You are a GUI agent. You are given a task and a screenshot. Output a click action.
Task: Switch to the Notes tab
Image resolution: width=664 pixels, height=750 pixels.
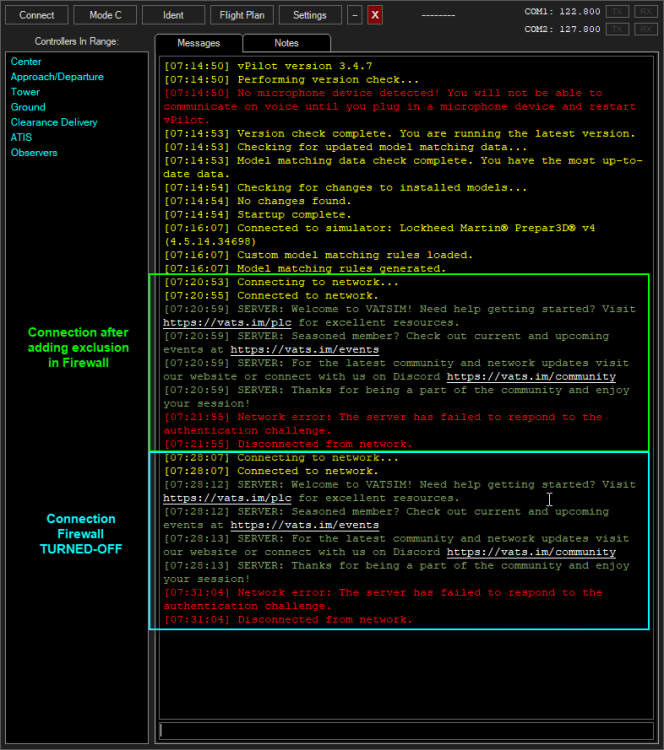(x=286, y=43)
